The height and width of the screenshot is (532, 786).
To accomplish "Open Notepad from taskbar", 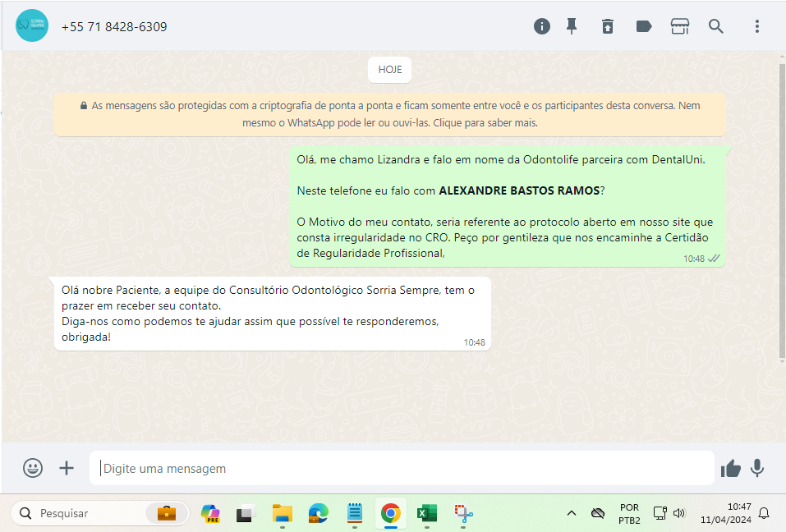I will pos(355,513).
